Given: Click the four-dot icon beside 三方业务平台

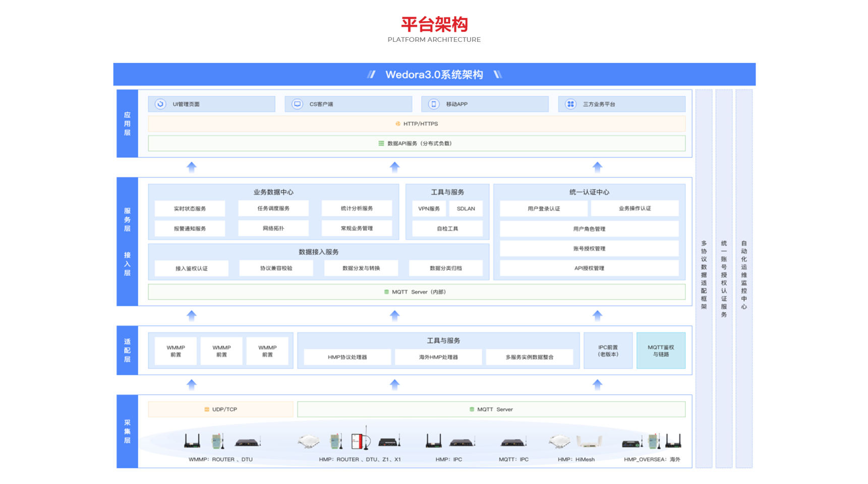Looking at the screenshot, I should [570, 104].
